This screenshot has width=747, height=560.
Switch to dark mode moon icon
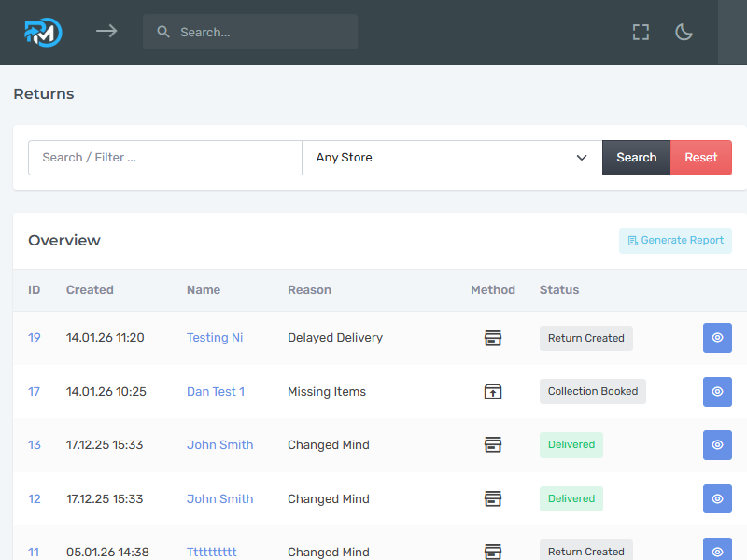pyautogui.click(x=684, y=32)
